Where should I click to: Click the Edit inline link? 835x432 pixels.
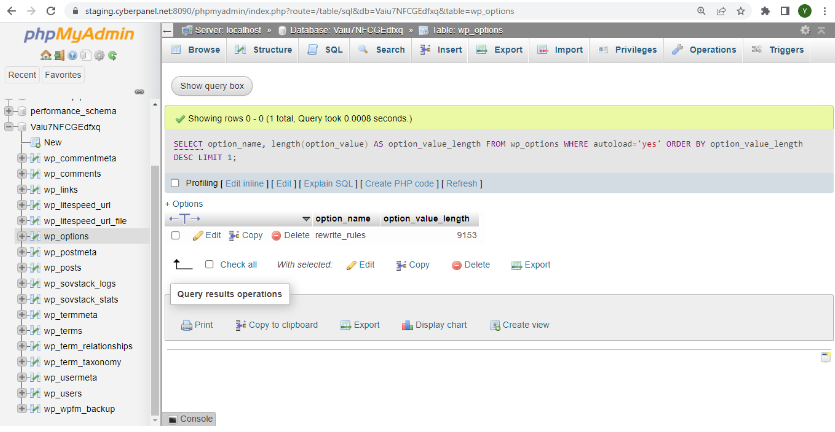click(244, 184)
